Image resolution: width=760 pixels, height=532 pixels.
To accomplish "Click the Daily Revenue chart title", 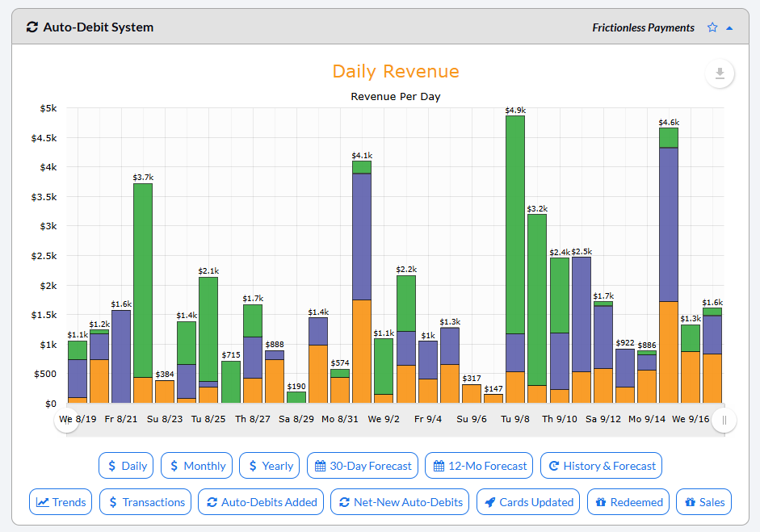I will tap(396, 71).
